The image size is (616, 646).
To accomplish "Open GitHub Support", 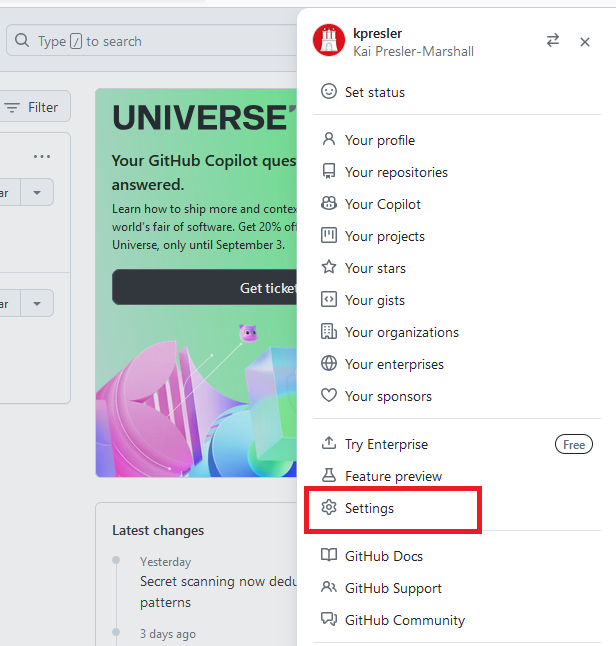I will [x=393, y=588].
